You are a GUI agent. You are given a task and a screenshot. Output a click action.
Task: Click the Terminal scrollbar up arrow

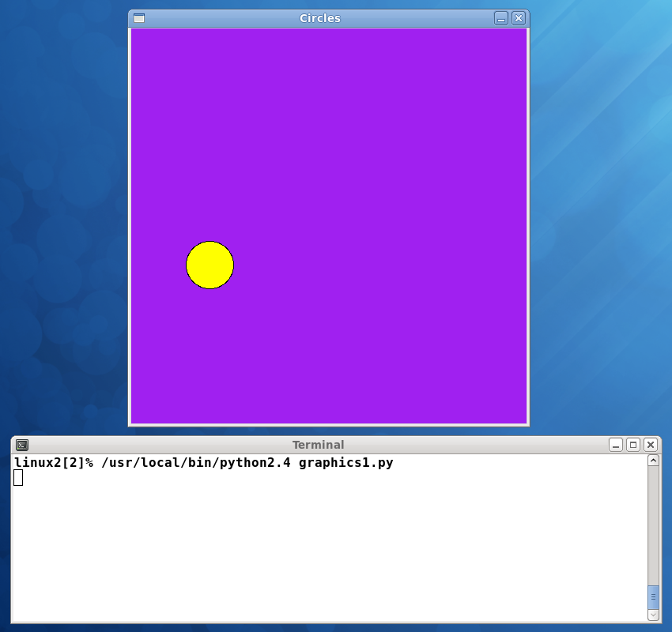(653, 461)
